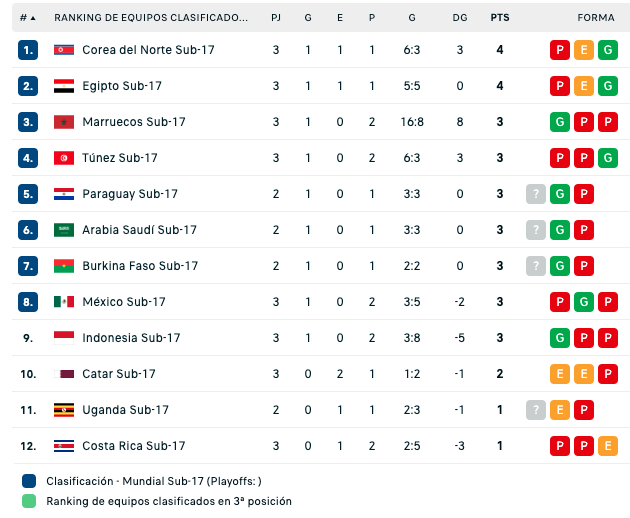Click the Mexico flag icon

pyautogui.click(x=64, y=302)
